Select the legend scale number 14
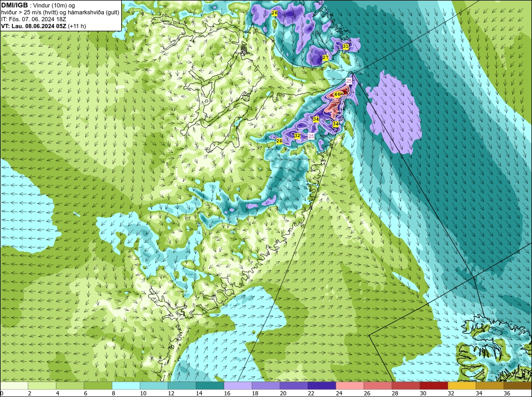Viewport: 532px width, 397px height. pos(199,393)
